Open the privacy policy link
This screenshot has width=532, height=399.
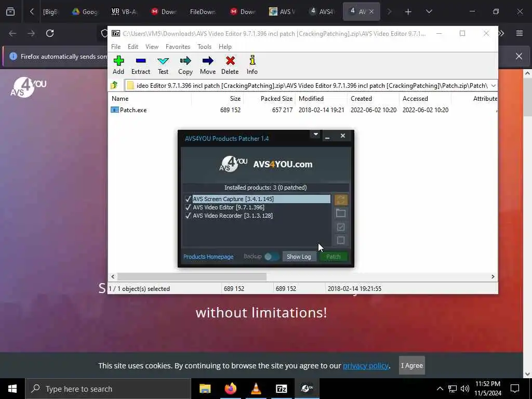(x=365, y=366)
